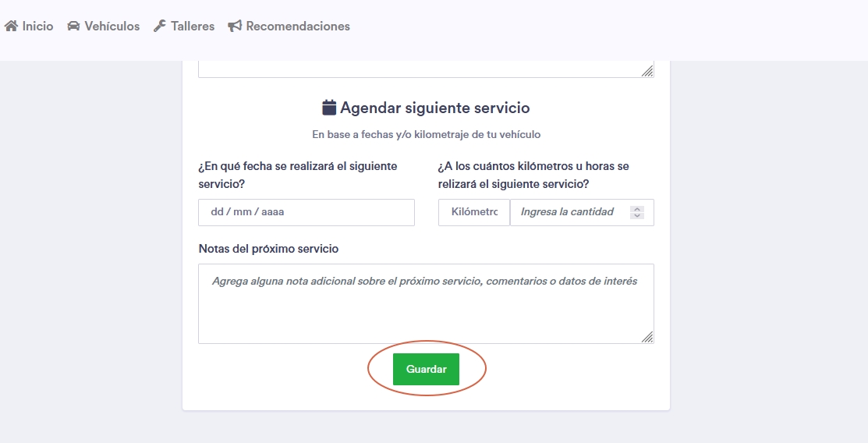
Task: Click the car icon beside Vehículos
Action: [73, 27]
